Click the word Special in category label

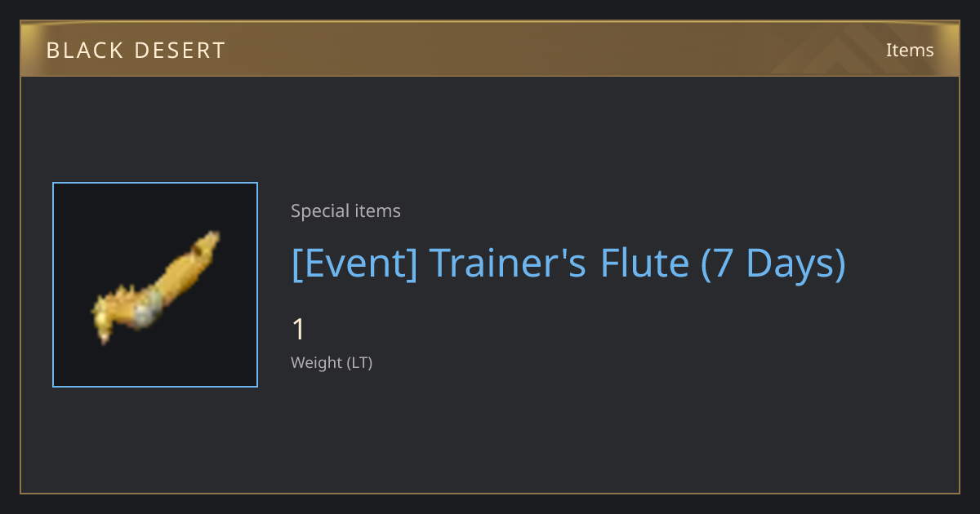[316, 211]
